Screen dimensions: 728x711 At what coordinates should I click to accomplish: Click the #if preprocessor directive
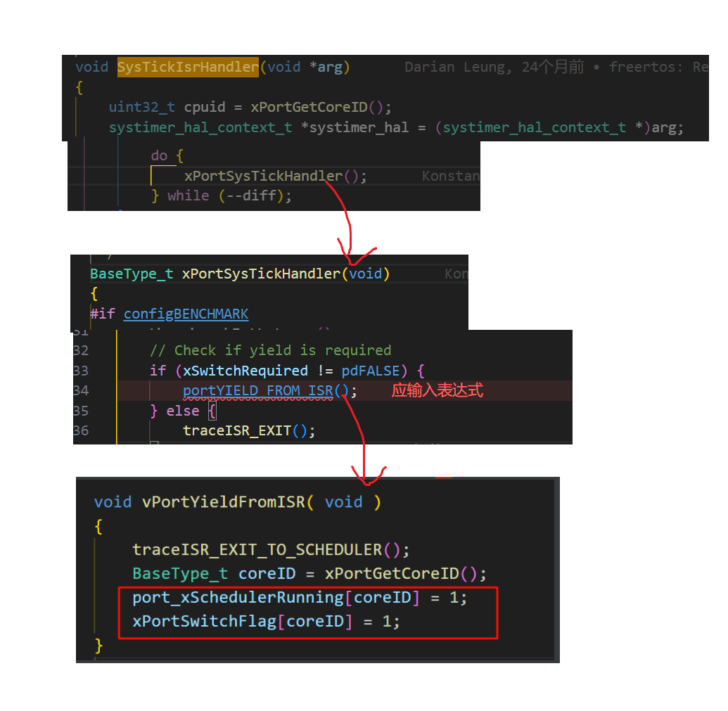[103, 314]
